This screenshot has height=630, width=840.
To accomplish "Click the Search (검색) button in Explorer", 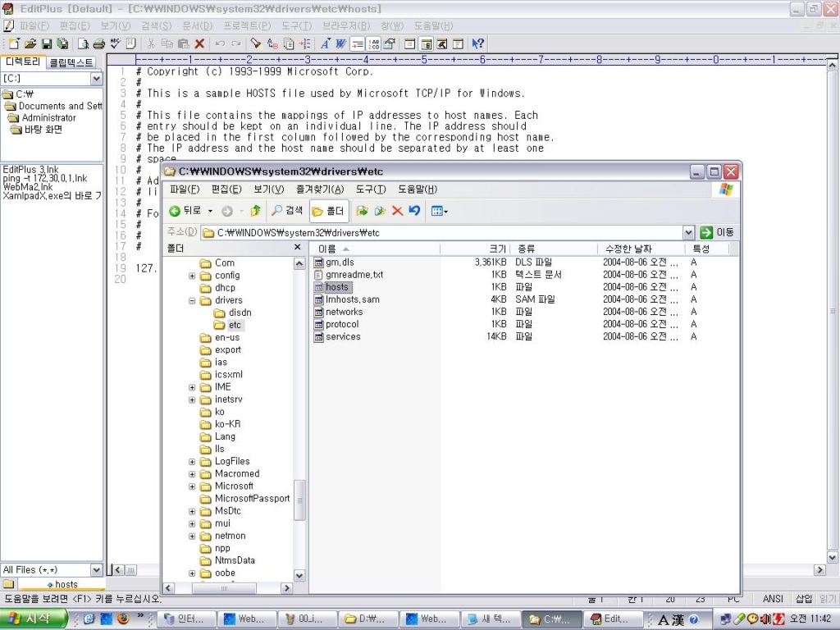I will click(x=287, y=211).
